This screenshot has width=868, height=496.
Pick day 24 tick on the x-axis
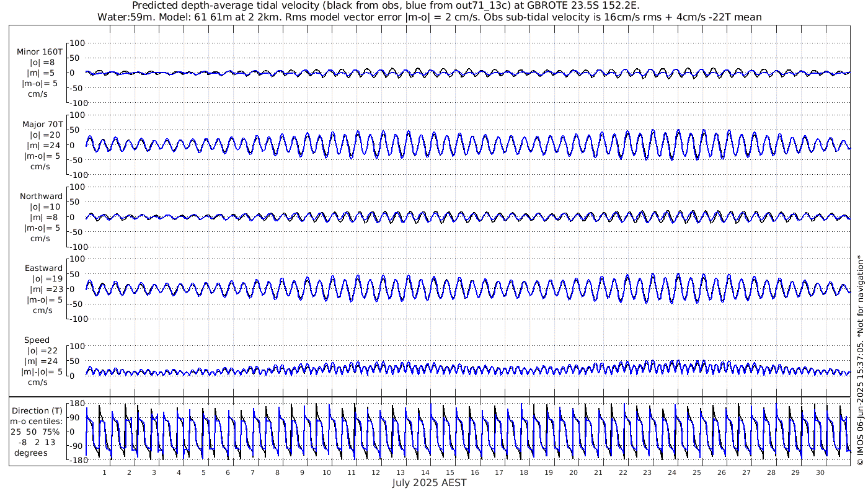click(x=671, y=472)
